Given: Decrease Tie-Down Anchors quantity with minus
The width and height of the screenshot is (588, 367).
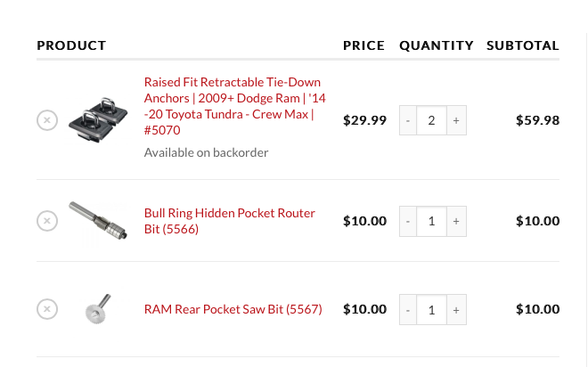Looking at the screenshot, I should click(408, 120).
